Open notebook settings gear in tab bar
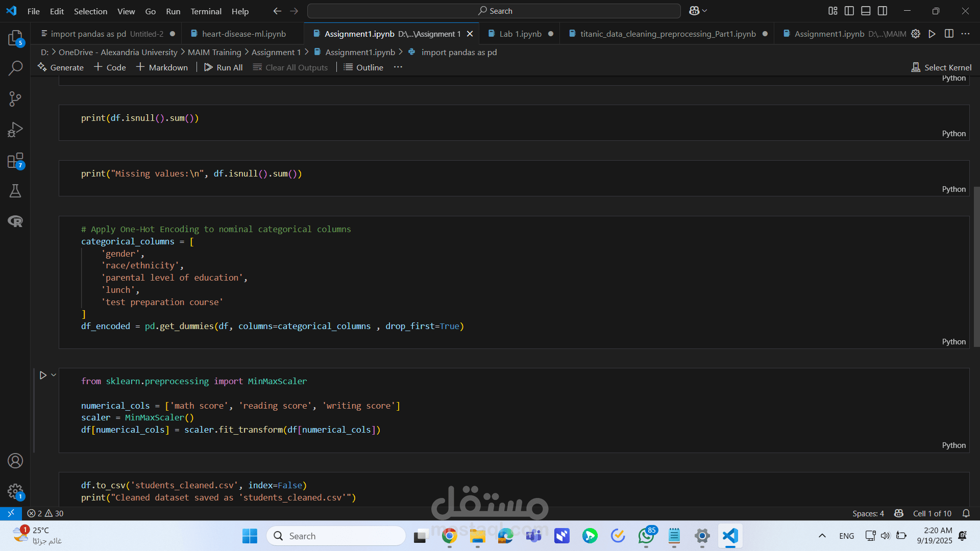The image size is (980, 551). point(916,34)
